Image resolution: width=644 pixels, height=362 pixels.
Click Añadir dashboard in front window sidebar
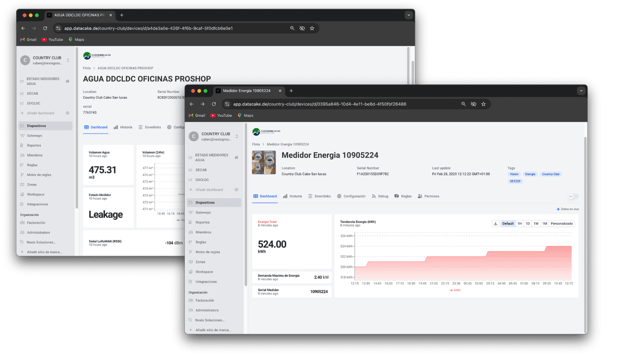(x=209, y=190)
